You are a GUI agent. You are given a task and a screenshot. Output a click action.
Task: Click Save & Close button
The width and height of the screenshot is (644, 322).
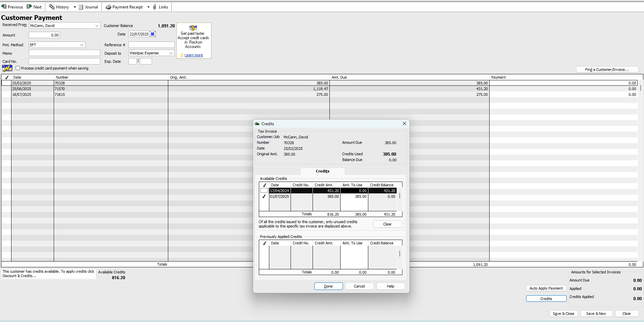(564, 314)
